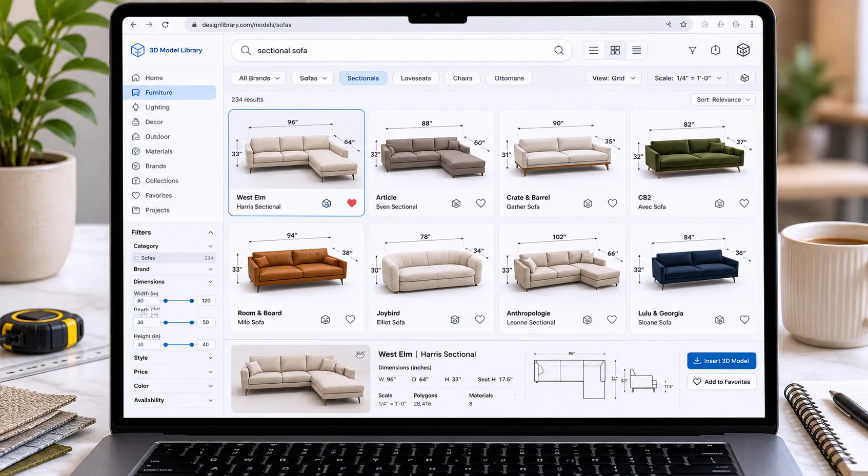Select the Sectionals filter chip
Screen dimensions: 868x476
[x=363, y=78]
